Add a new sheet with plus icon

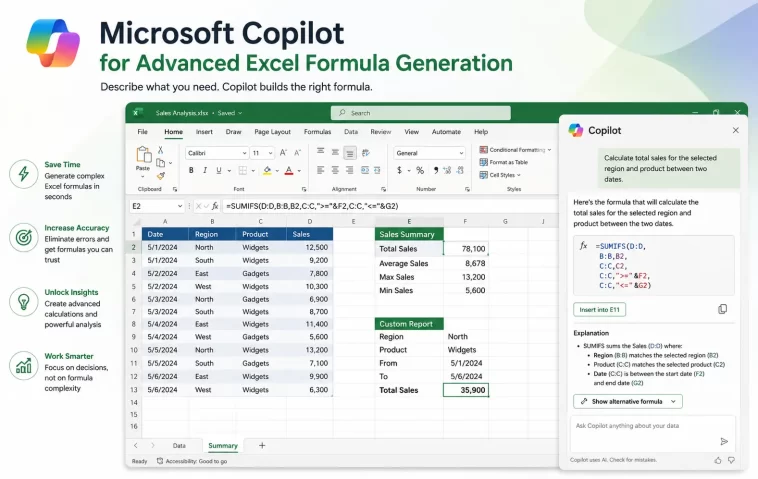tap(262, 446)
